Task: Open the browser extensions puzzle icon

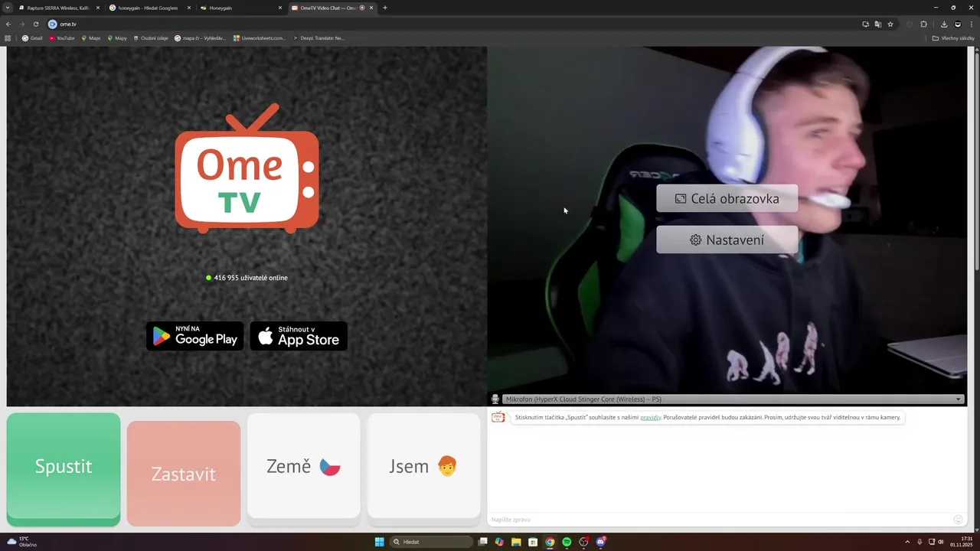Action: pos(923,24)
